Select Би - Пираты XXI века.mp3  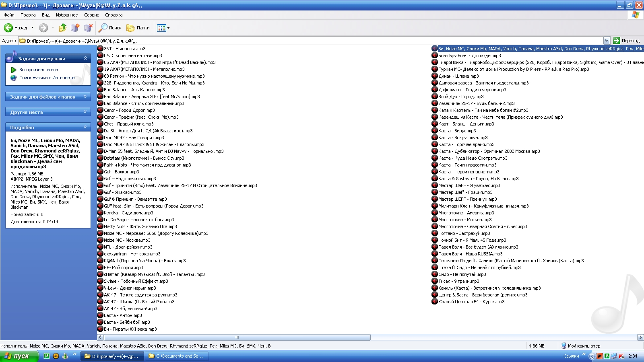coord(130,329)
